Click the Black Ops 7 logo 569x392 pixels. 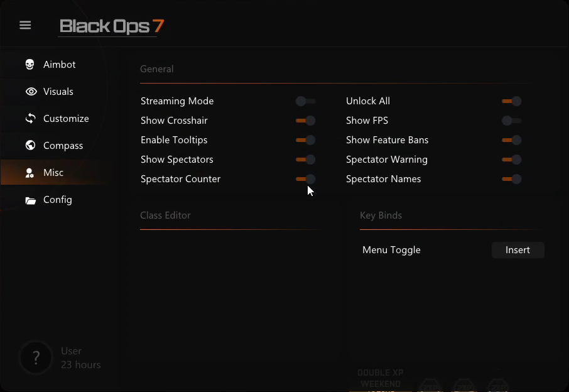(111, 27)
